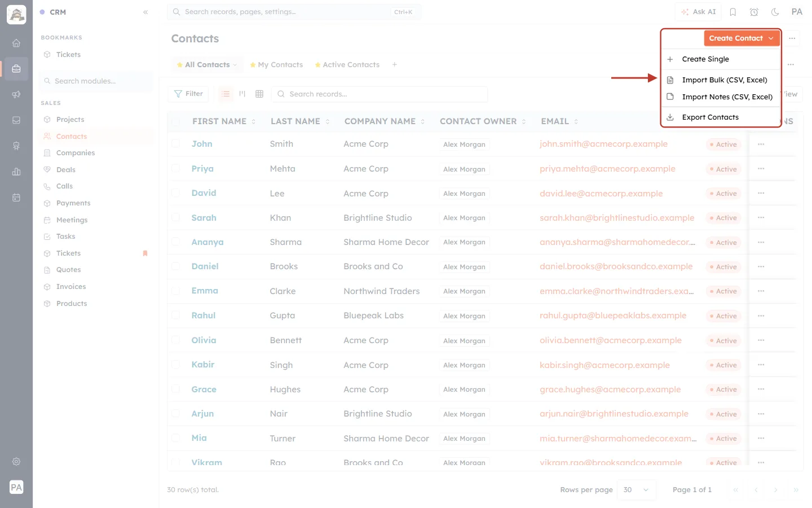812x508 pixels.
Task: Open the settings gear in left rail
Action: point(16,461)
